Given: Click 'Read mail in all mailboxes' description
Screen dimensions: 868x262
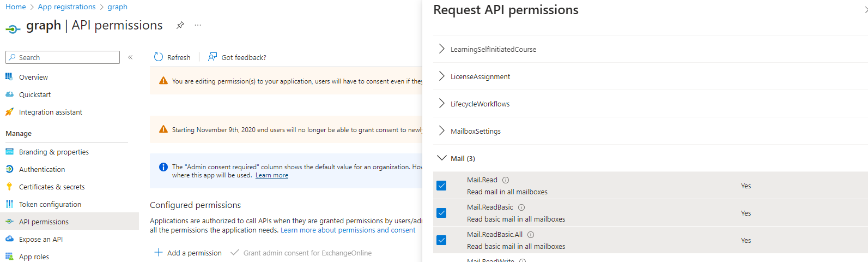Looking at the screenshot, I should (x=507, y=192).
